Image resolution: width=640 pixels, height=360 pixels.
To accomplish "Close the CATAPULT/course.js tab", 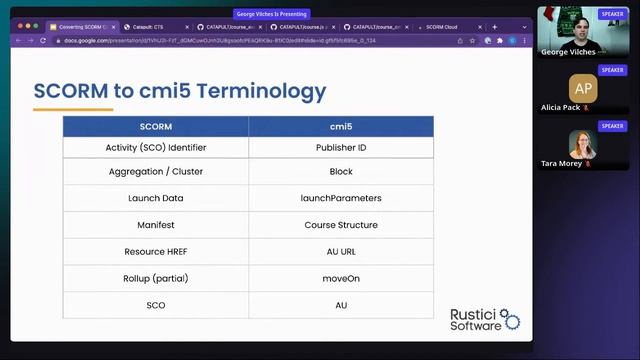I will tap(333, 27).
